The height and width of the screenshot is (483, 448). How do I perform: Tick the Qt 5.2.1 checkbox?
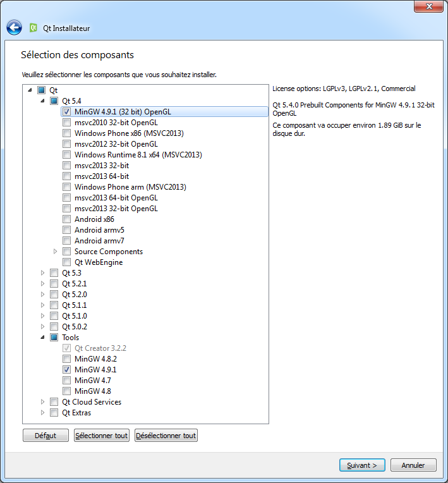(x=54, y=284)
